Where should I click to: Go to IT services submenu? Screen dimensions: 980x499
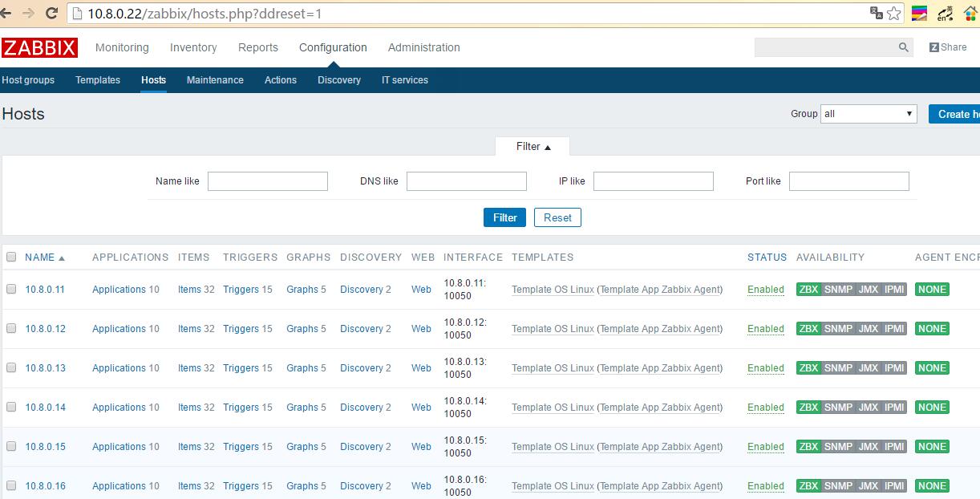click(x=405, y=80)
